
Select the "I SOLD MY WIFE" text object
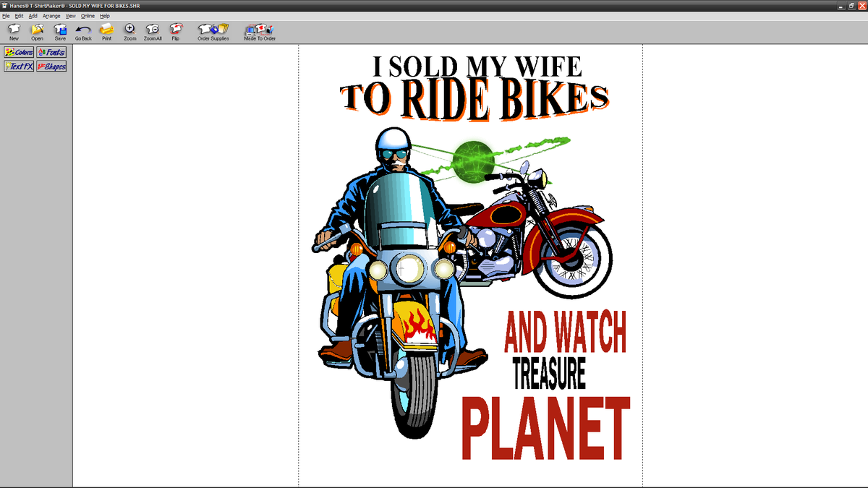477,67
